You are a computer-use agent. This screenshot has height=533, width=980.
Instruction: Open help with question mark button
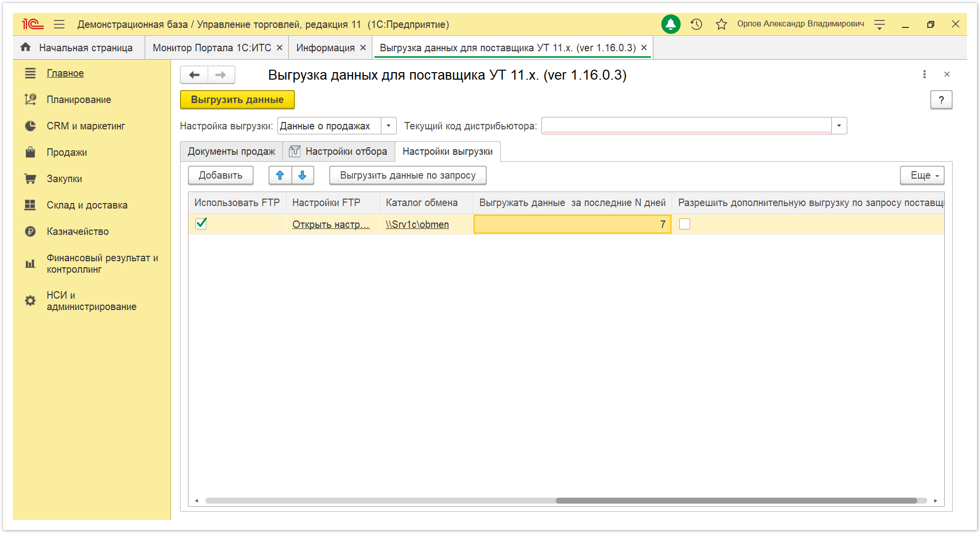pyautogui.click(x=941, y=100)
